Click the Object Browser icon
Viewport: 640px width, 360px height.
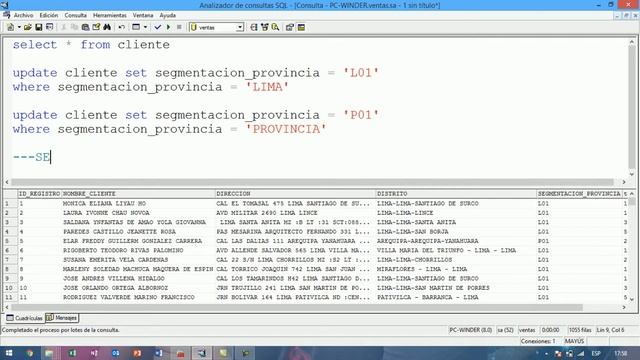point(264,27)
